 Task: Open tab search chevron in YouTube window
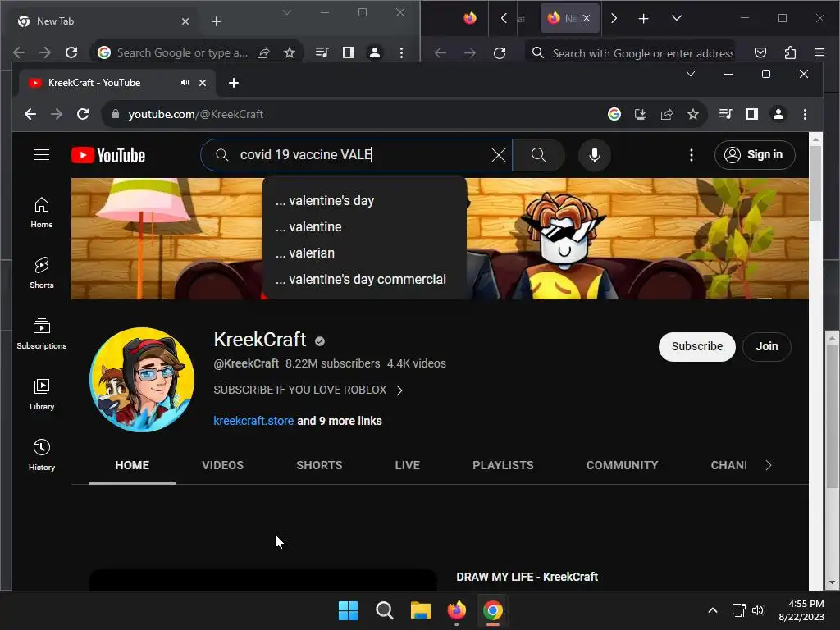coord(691,74)
